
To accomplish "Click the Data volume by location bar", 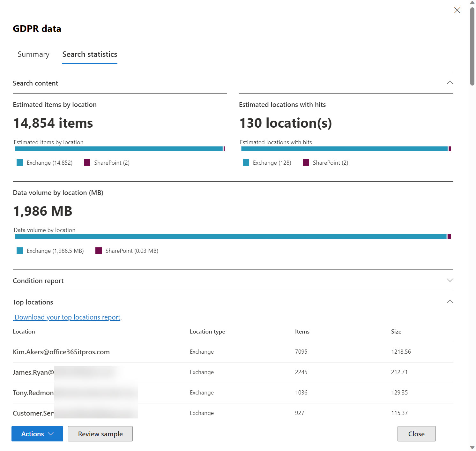I will 230,237.
